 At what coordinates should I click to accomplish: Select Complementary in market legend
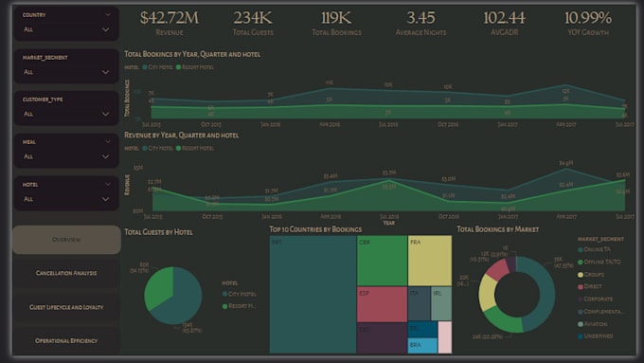coord(600,312)
